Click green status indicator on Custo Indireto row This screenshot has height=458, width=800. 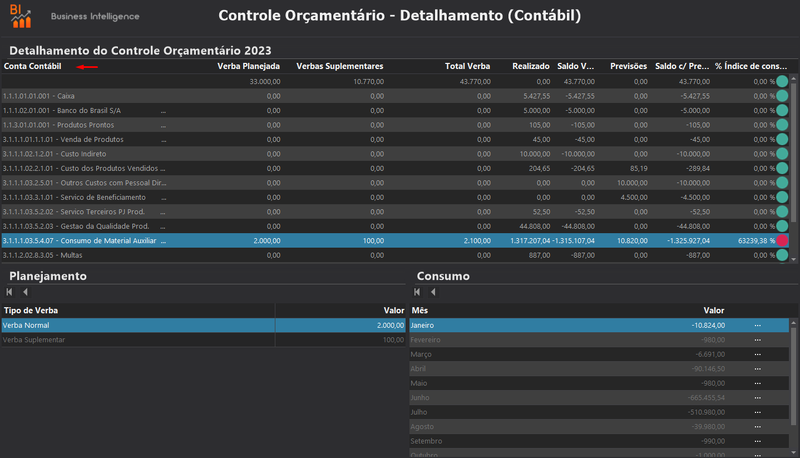tap(782, 154)
